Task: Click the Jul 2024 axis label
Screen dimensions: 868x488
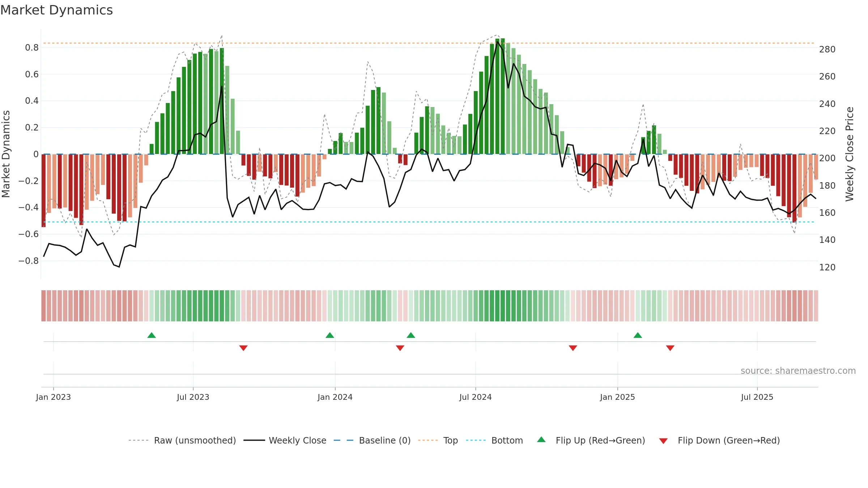Action: [x=476, y=397]
